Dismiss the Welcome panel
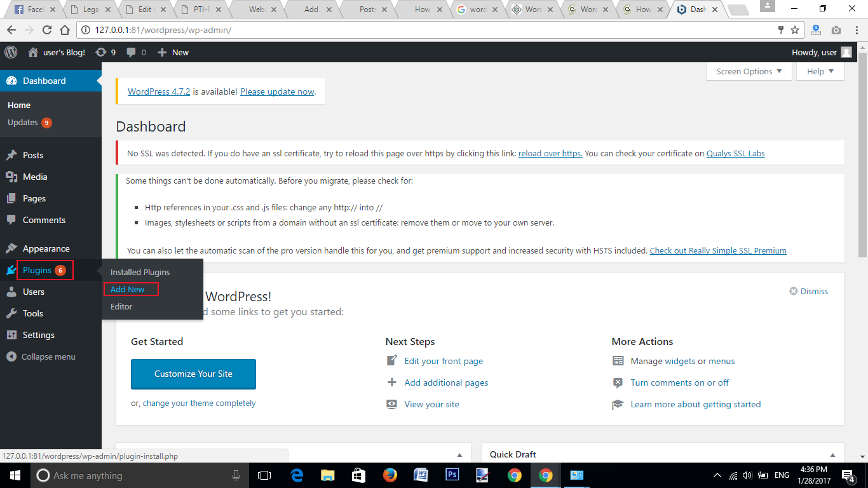Screen dimensions: 868x488 [x=809, y=291]
